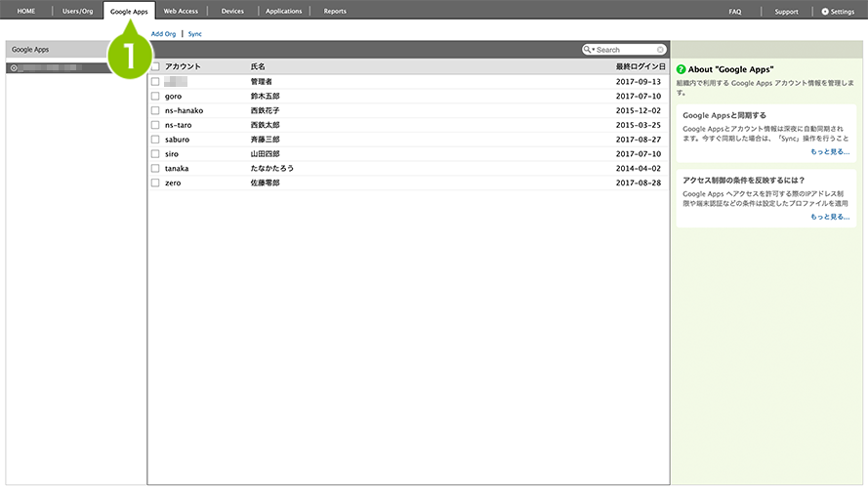Click account name saburo

coord(177,140)
